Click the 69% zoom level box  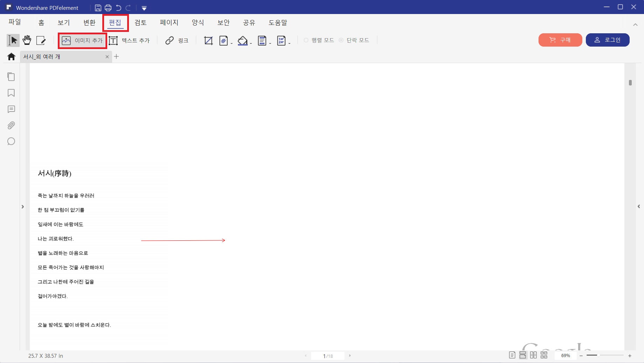pyautogui.click(x=566, y=356)
